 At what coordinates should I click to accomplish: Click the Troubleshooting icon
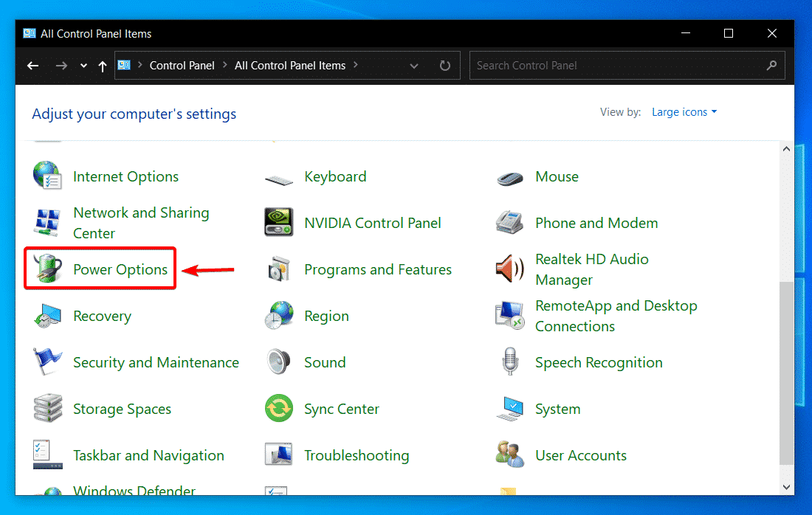[278, 454]
